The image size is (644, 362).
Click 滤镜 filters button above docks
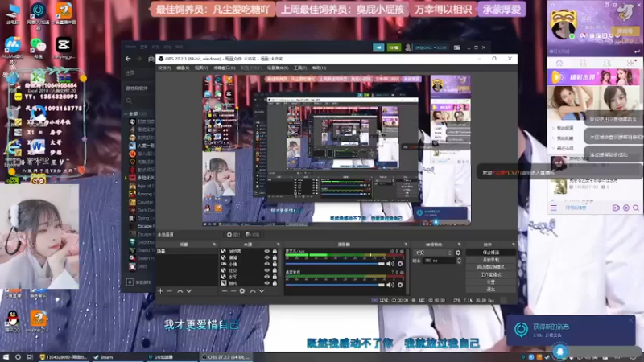253,235
